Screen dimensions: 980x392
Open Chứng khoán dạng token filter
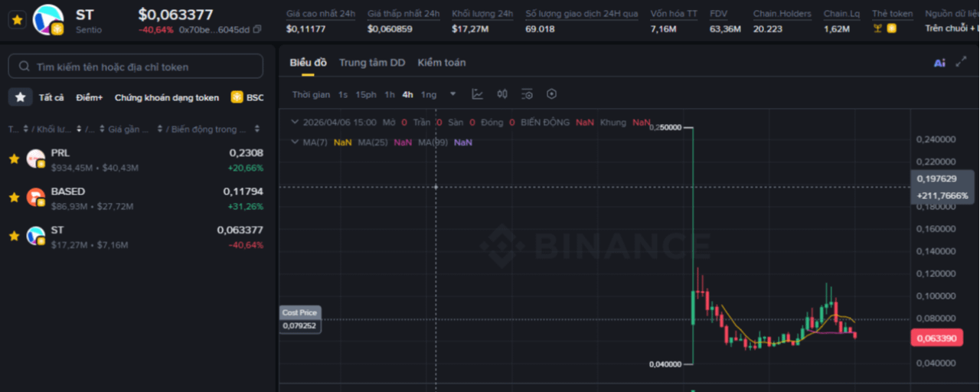167,97
